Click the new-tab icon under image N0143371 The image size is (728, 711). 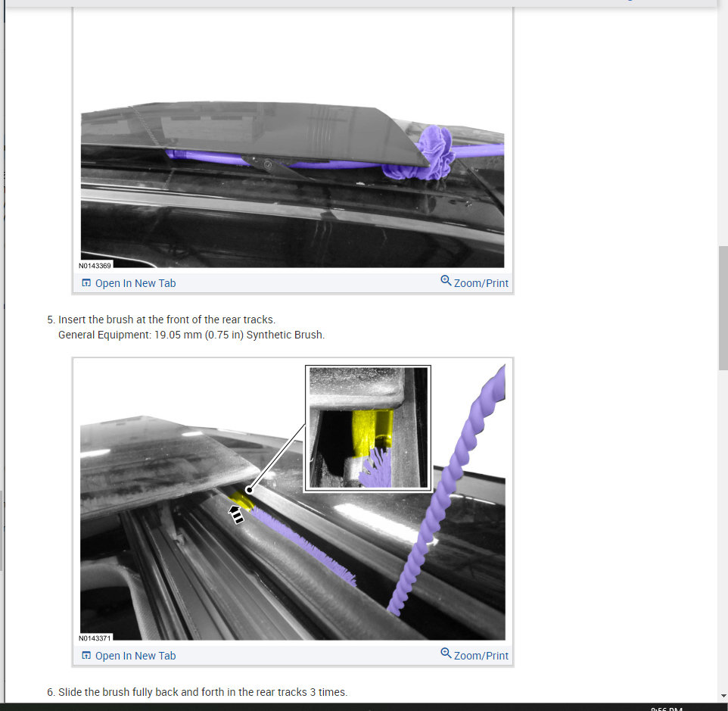click(x=86, y=655)
